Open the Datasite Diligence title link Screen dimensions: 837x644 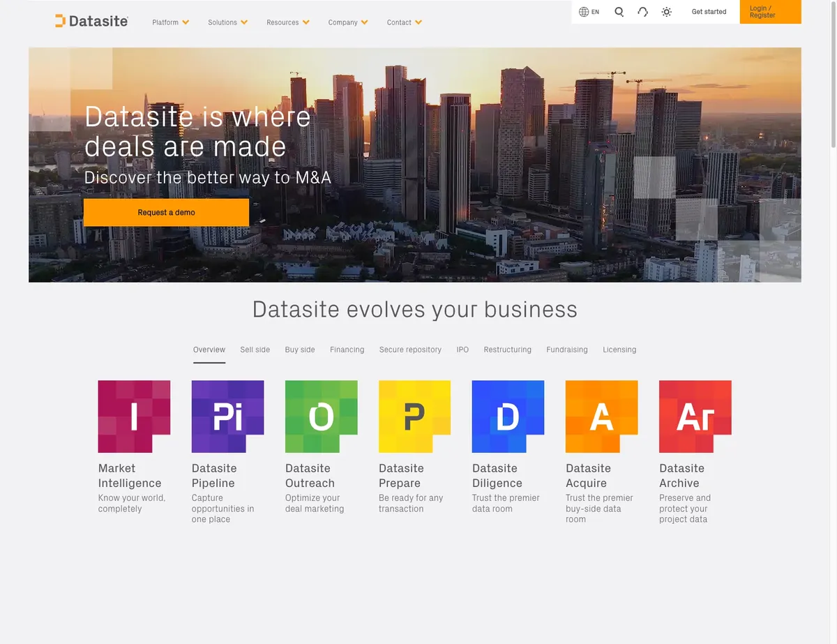[x=497, y=476]
